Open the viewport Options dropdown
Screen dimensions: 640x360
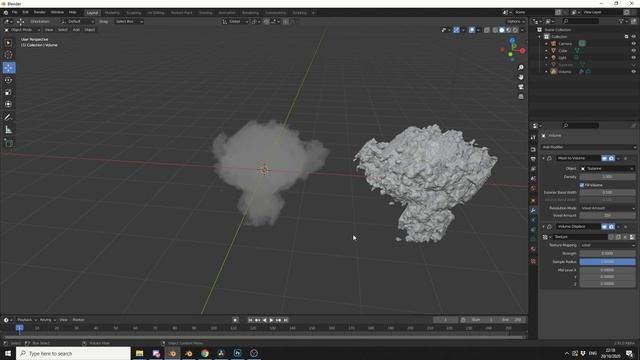tap(516, 21)
